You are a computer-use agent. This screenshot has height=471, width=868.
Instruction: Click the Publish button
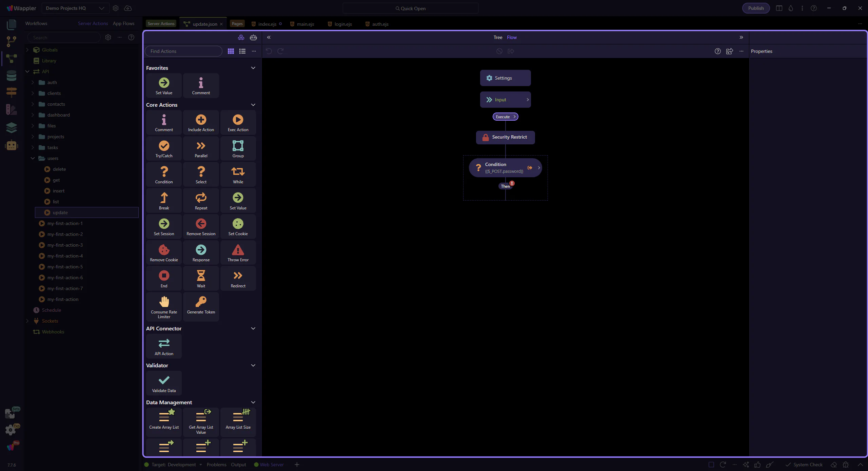(x=755, y=8)
